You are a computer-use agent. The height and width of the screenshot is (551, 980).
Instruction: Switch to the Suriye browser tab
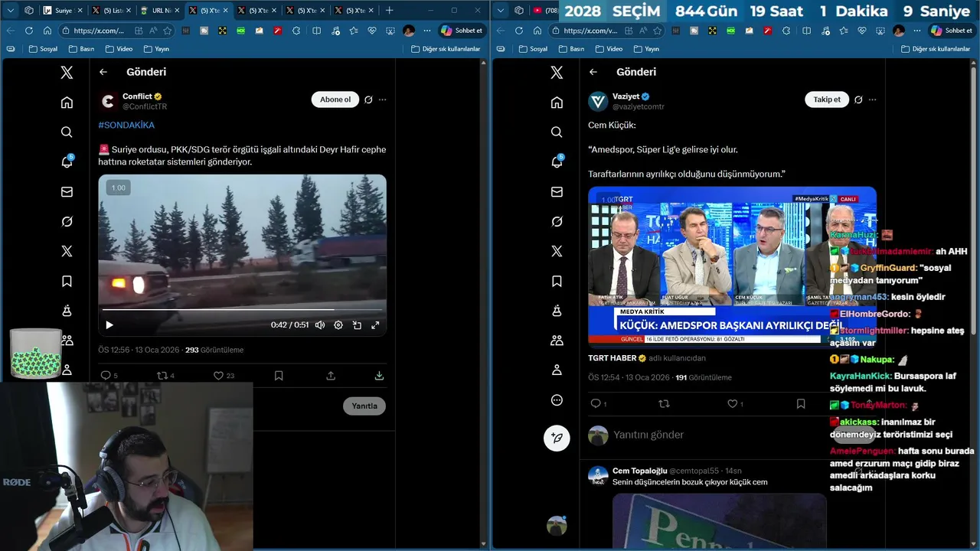tap(63, 10)
